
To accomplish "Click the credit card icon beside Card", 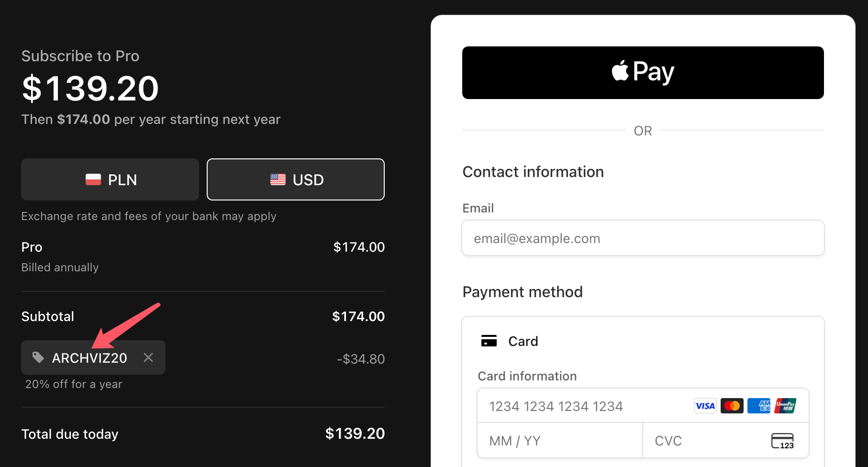I will [489, 341].
